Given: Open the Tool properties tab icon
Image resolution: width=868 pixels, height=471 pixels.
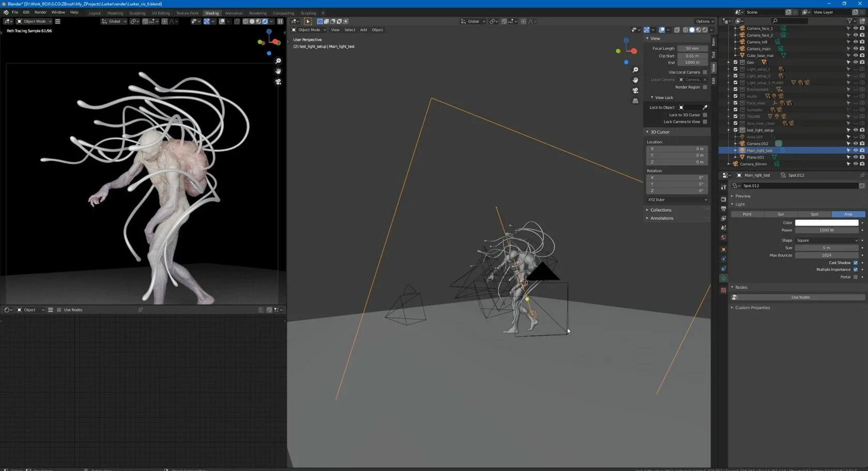Looking at the screenshot, I should click(723, 187).
